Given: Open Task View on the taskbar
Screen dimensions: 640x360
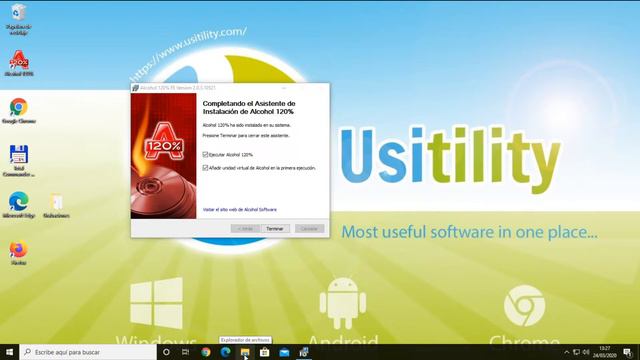Looking at the screenshot, I should coord(185,352).
